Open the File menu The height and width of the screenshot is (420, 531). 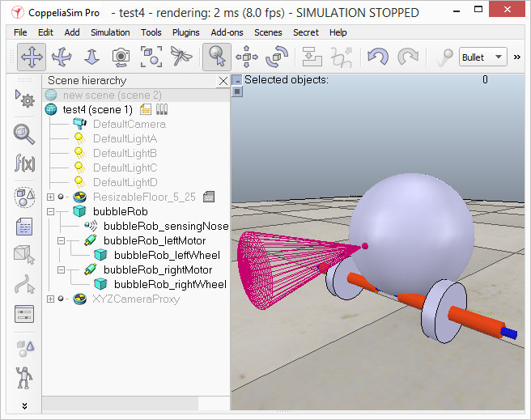(20, 32)
